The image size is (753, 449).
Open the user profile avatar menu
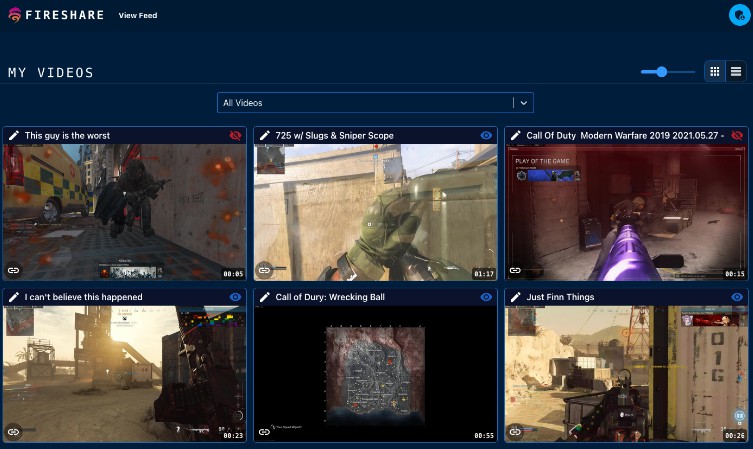tap(739, 14)
